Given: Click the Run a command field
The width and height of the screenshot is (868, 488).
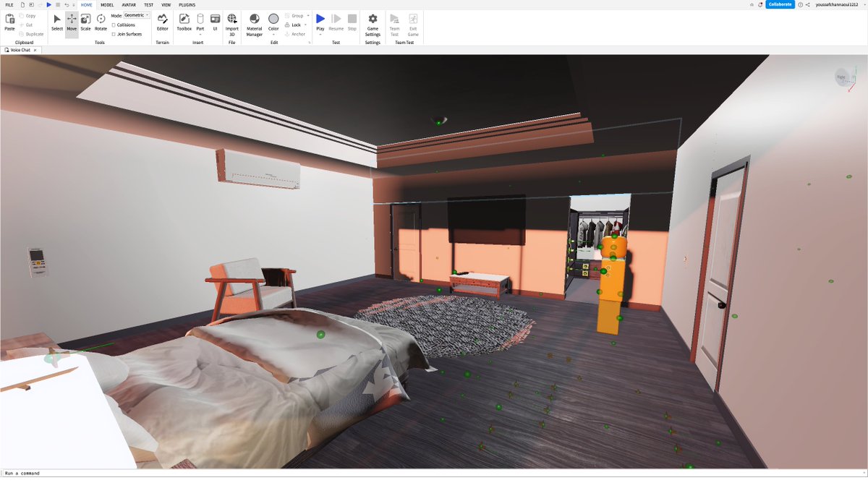Looking at the screenshot, I should 434,473.
